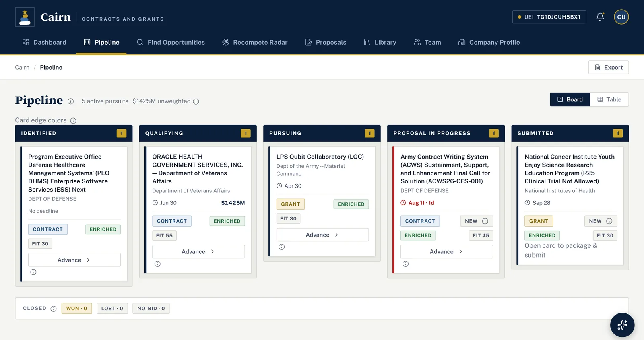
Task: Click the clock icon beside Sep 28
Action: click(527, 203)
